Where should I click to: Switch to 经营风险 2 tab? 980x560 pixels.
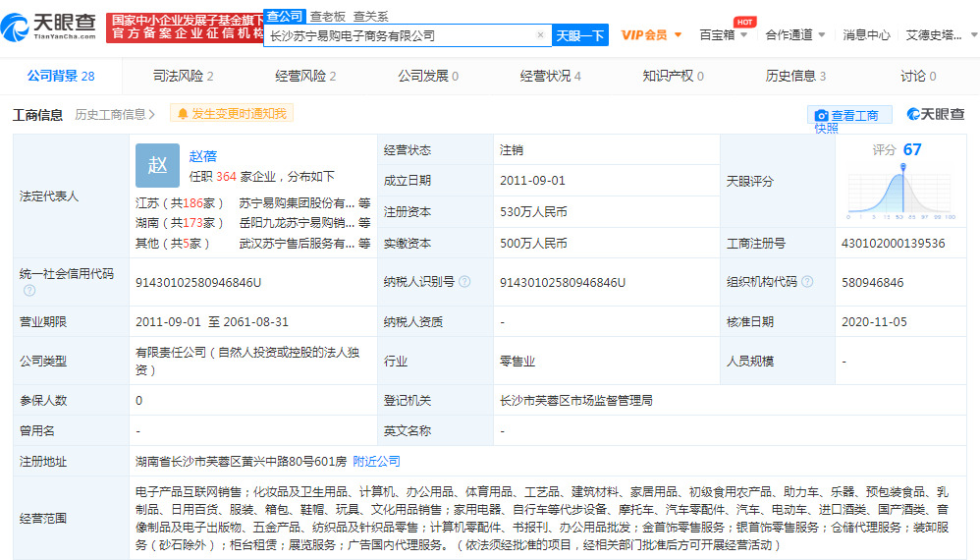click(x=305, y=77)
